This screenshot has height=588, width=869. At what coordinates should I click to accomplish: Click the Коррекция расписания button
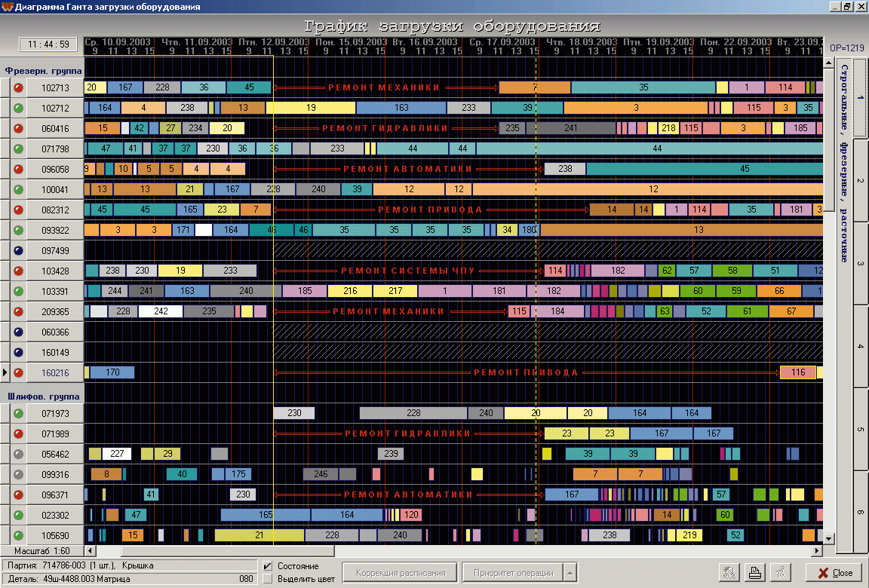click(401, 573)
